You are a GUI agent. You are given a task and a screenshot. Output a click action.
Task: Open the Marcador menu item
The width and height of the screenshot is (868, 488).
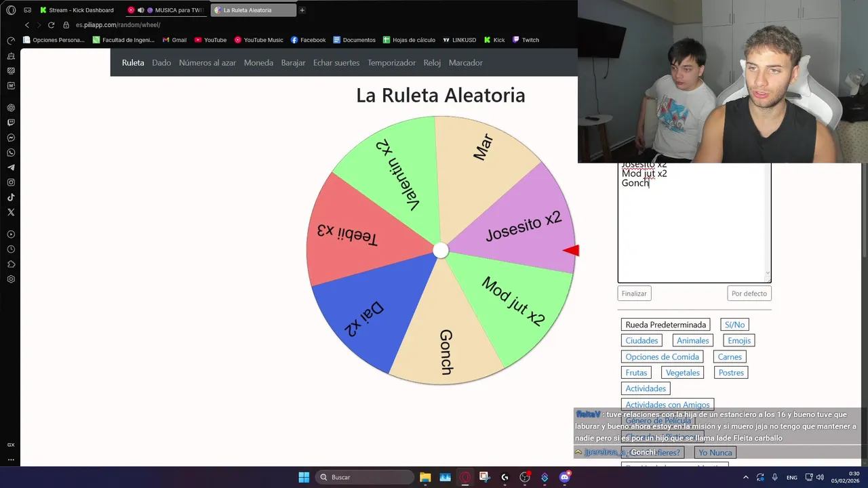coord(466,62)
